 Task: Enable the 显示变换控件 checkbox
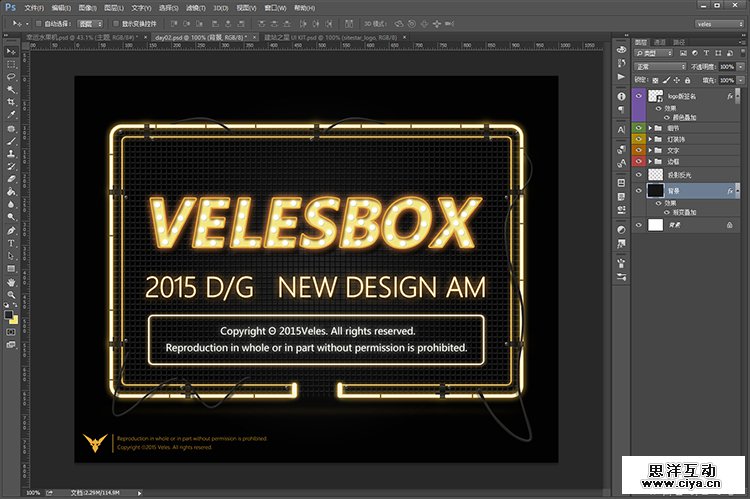pyautogui.click(x=113, y=22)
